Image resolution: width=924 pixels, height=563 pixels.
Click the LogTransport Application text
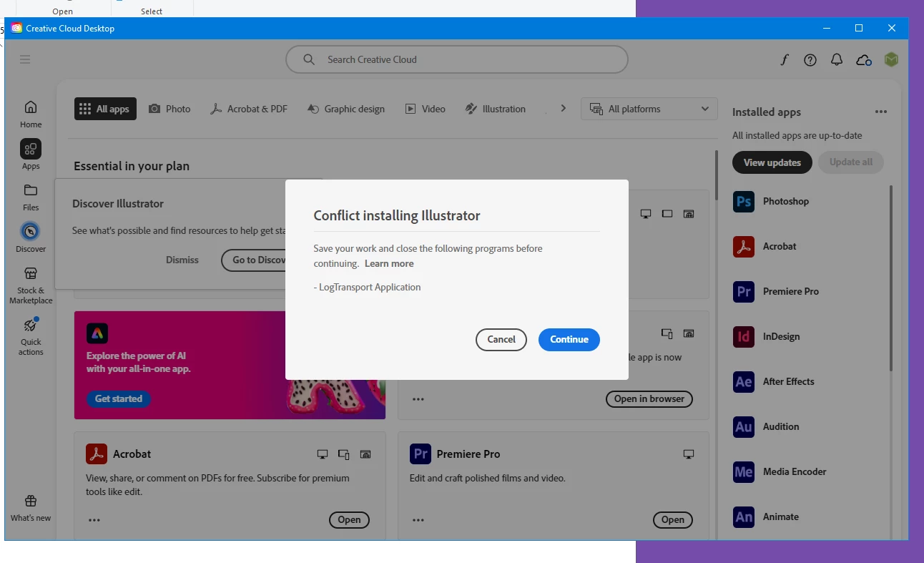(370, 288)
